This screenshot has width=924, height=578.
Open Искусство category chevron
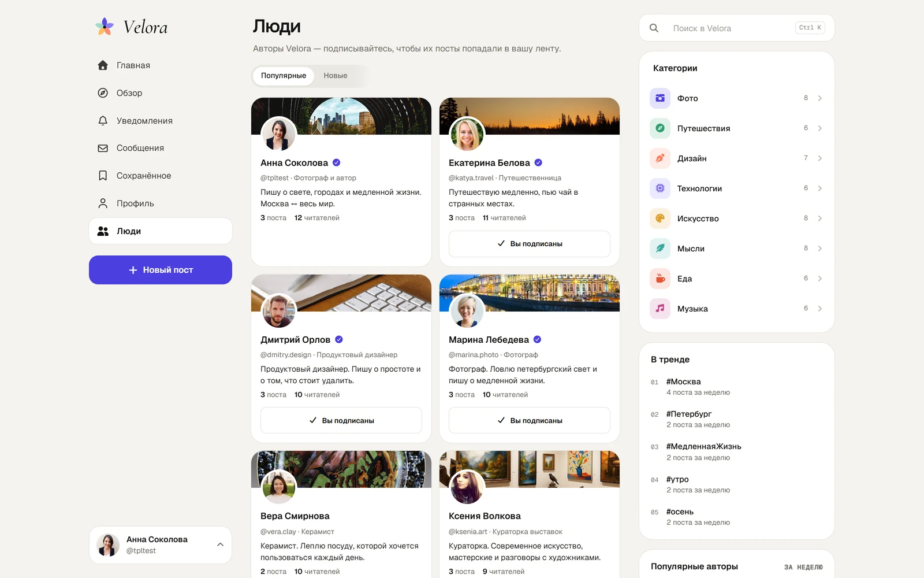click(820, 218)
